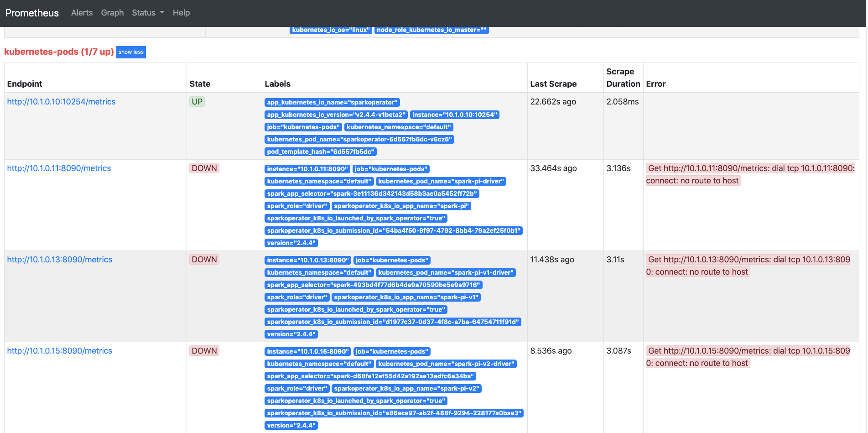Click label kubernetes_pod_name="spark-pi-v2-driver"

tap(446, 364)
